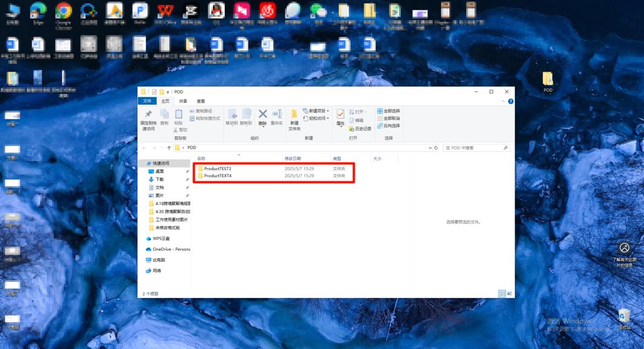644x349 pixels.
Task: Refresh the POD folder from the address bar
Action: tap(436, 148)
